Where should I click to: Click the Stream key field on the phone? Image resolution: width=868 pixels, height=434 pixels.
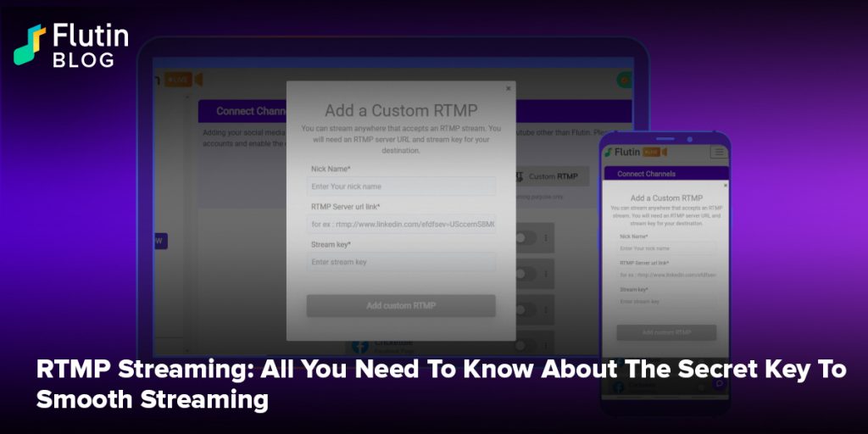(666, 302)
